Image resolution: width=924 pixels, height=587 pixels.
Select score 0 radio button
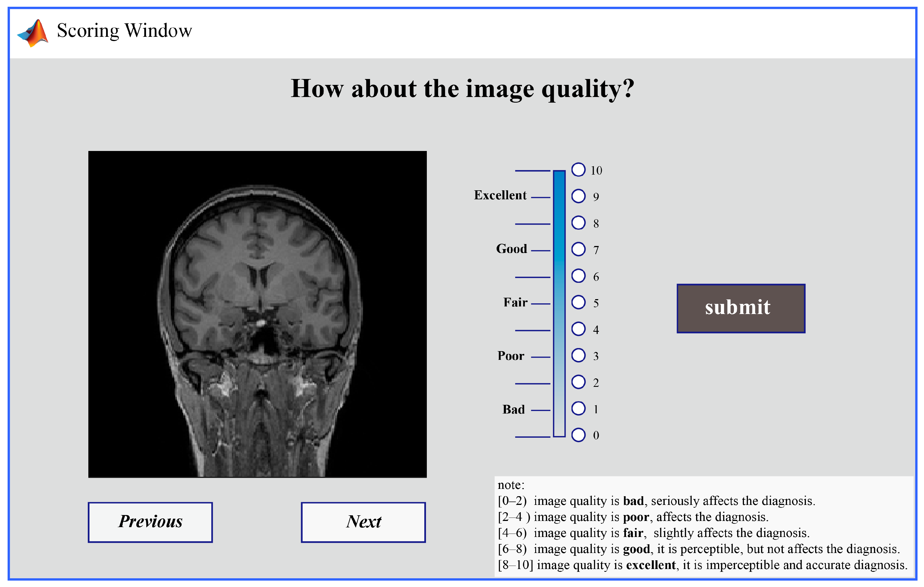point(578,435)
